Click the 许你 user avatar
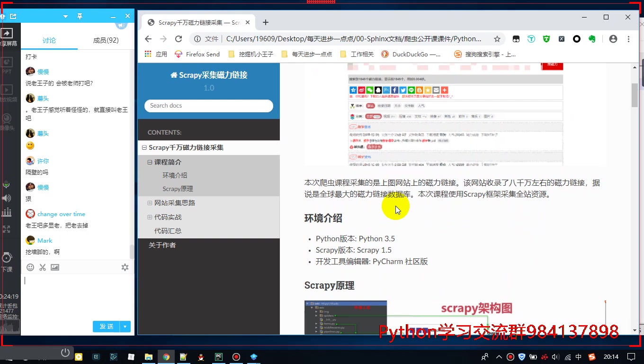Image resolution: width=644 pixels, height=364 pixels. coord(30,161)
